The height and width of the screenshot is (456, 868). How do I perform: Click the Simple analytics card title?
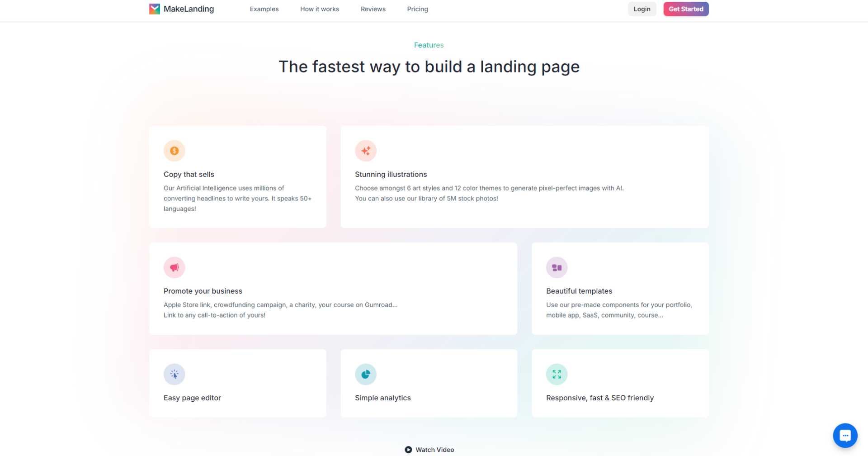(x=382, y=398)
